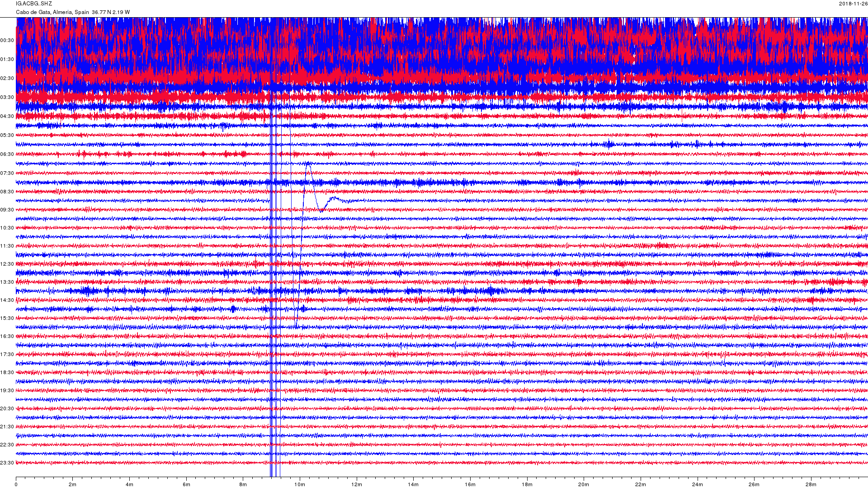Select the 01:30 time label
The height and width of the screenshot is (488, 868).
coord(7,60)
